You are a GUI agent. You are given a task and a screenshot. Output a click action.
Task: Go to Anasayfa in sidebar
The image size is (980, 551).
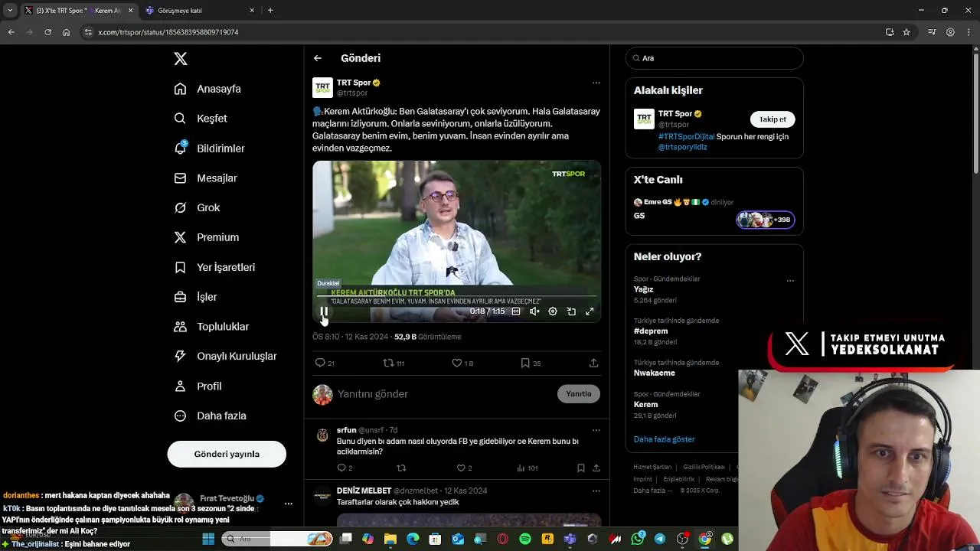(207, 89)
